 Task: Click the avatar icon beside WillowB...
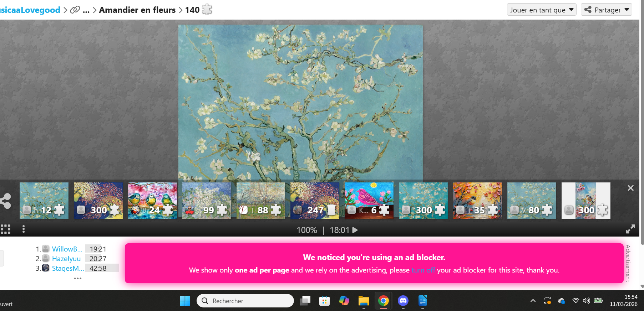(46, 249)
